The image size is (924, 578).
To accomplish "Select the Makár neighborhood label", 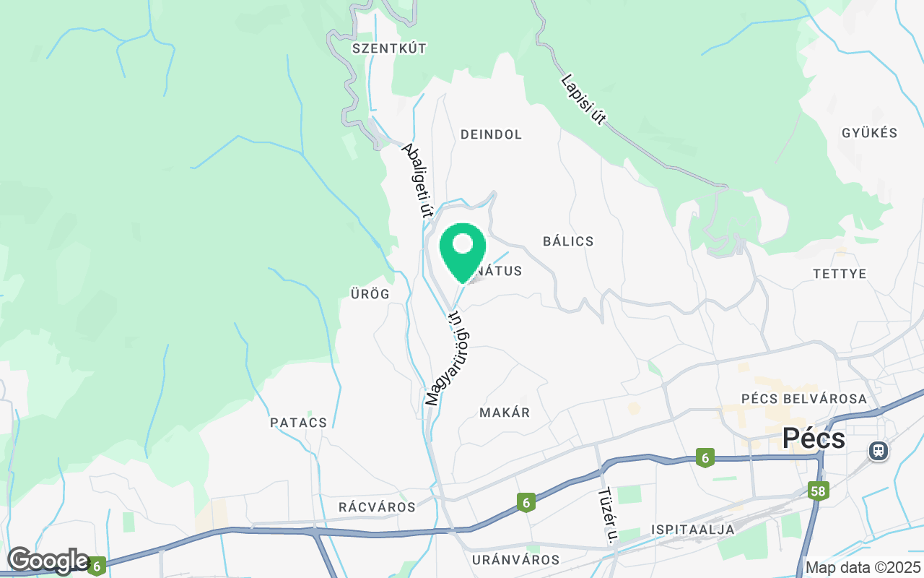I will 505,413.
